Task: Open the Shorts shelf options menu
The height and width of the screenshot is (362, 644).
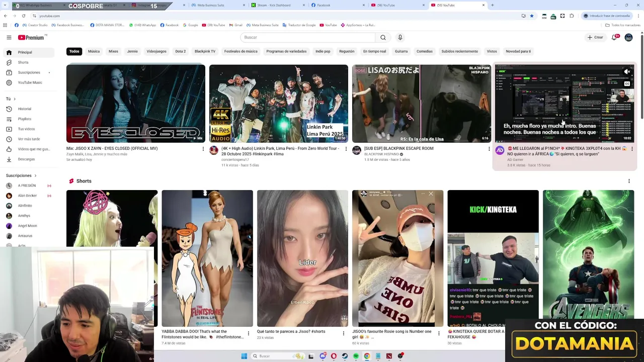Action: point(629,181)
